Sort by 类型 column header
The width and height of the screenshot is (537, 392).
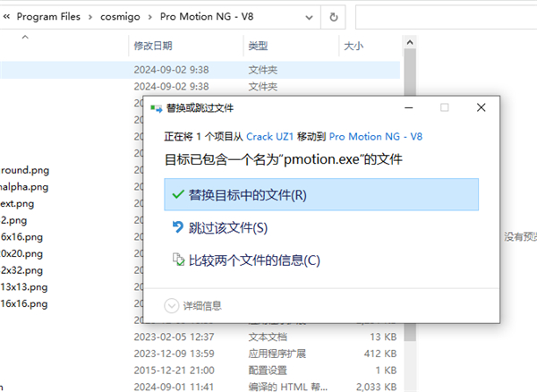point(258,45)
